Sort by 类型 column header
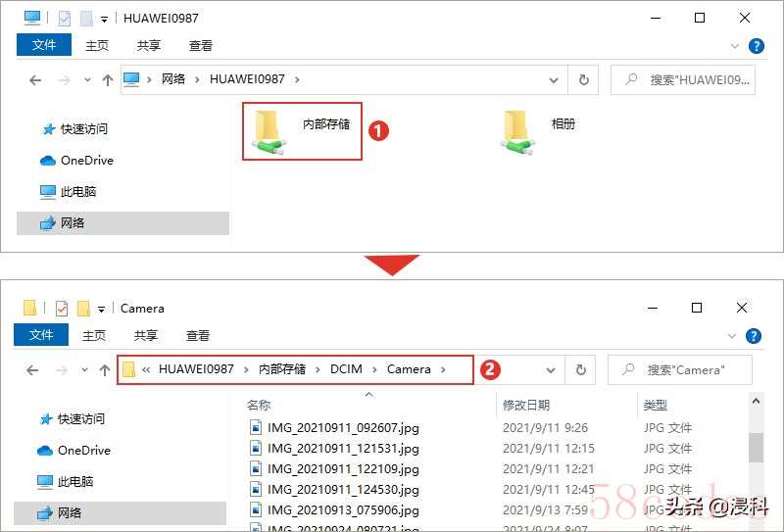The width and height of the screenshot is (784, 532). pos(655,405)
